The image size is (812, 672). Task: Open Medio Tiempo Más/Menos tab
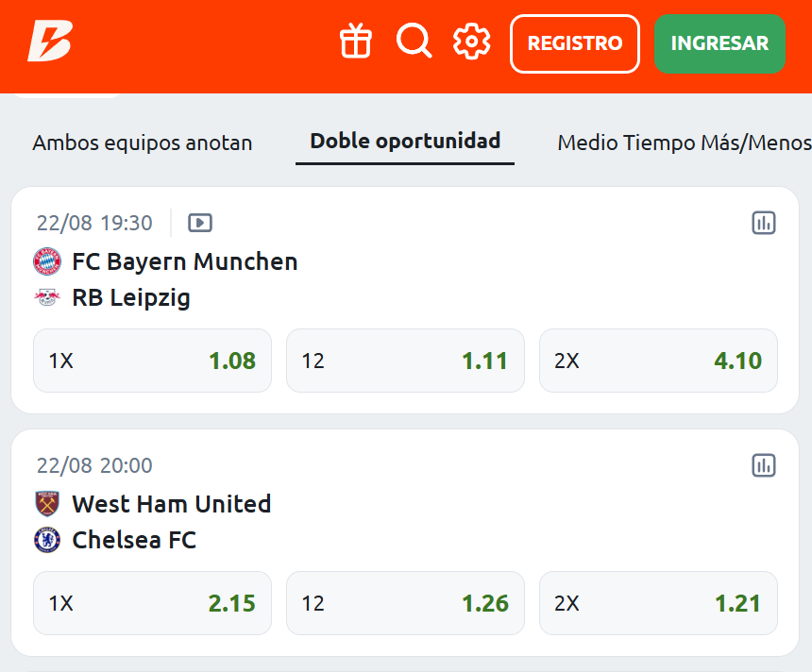[x=685, y=143]
